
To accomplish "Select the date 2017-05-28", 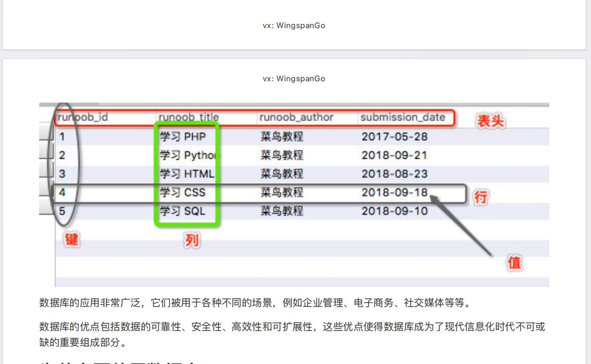I will [x=395, y=136].
